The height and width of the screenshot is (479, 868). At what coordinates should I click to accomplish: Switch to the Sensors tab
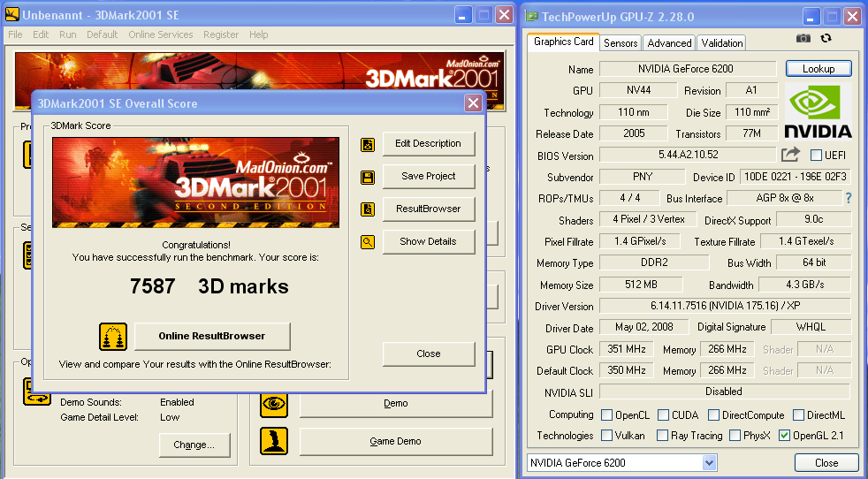pyautogui.click(x=621, y=42)
